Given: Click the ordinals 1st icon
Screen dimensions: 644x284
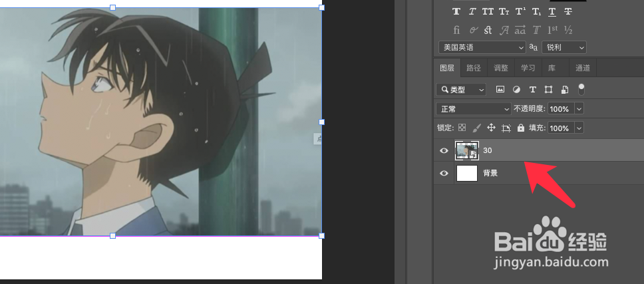Looking at the screenshot, I should [552, 30].
